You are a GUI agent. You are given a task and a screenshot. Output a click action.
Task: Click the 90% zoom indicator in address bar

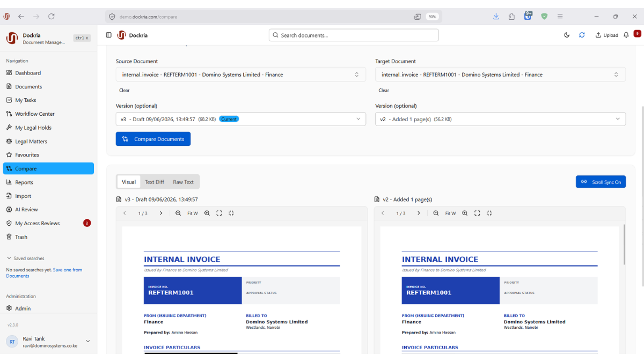[x=432, y=17]
